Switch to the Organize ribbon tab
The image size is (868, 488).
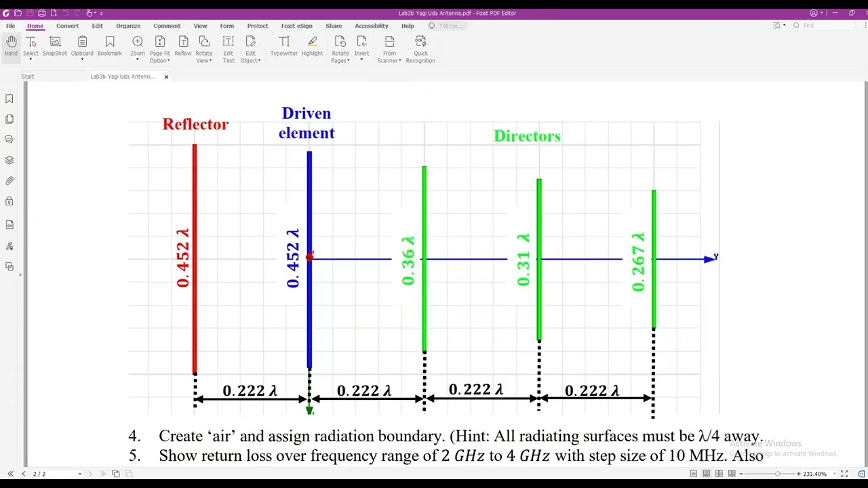128,26
